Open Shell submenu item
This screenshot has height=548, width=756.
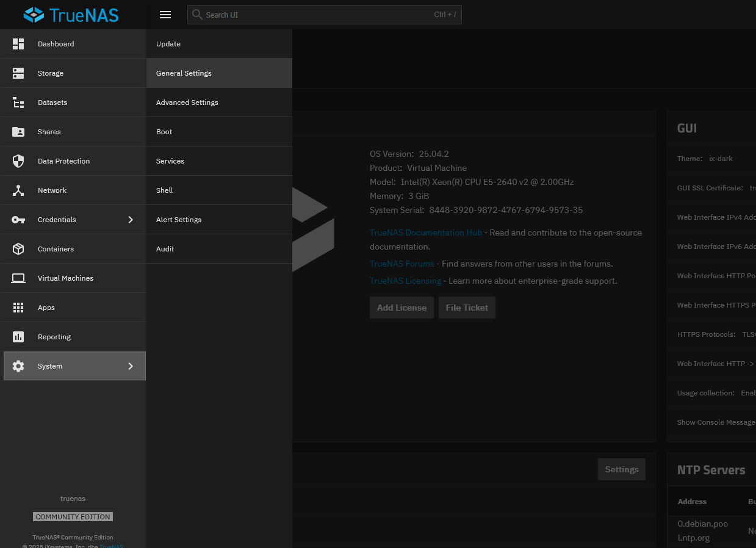point(219,190)
